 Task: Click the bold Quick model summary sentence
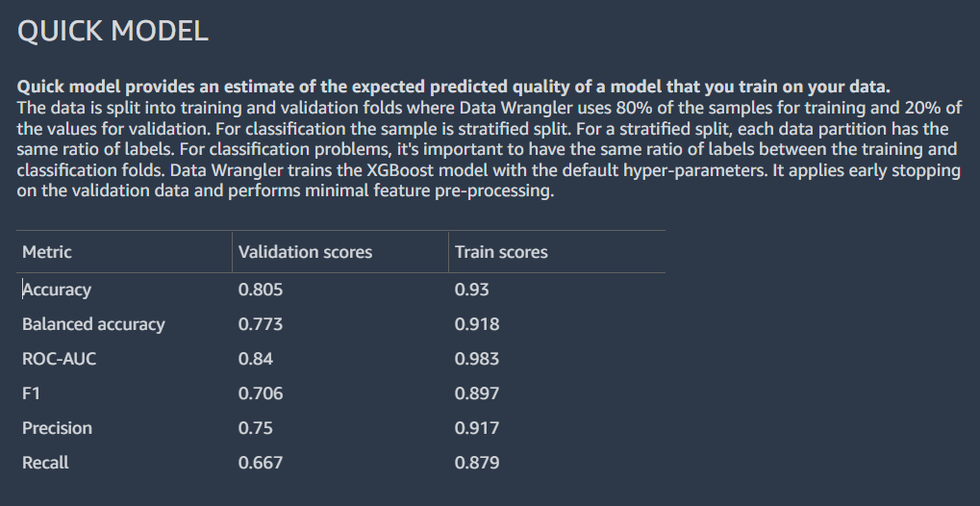[x=454, y=87]
